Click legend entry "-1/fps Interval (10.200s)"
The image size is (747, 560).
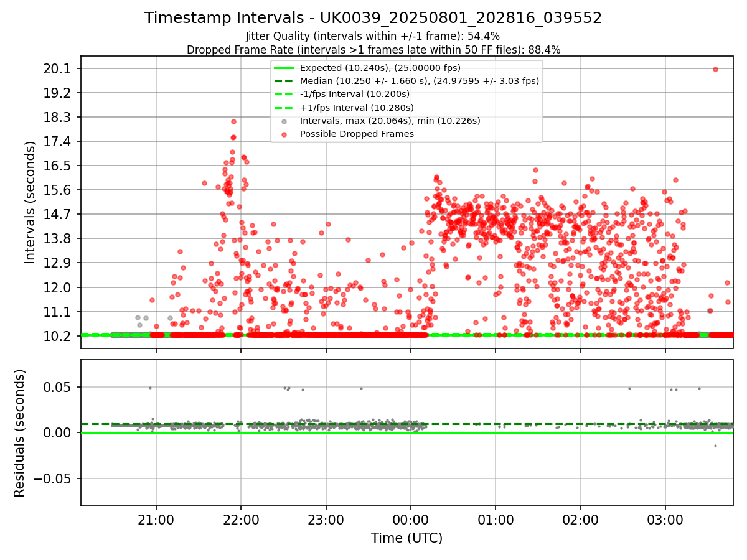(x=355, y=94)
